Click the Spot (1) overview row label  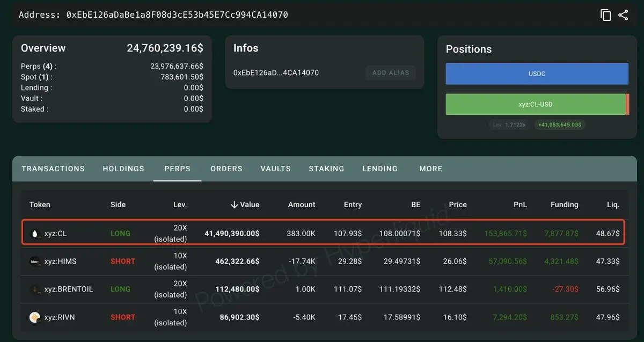click(x=36, y=77)
